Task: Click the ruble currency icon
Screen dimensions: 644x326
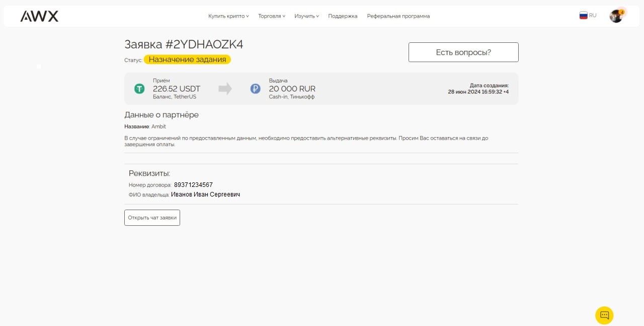Action: click(256, 89)
